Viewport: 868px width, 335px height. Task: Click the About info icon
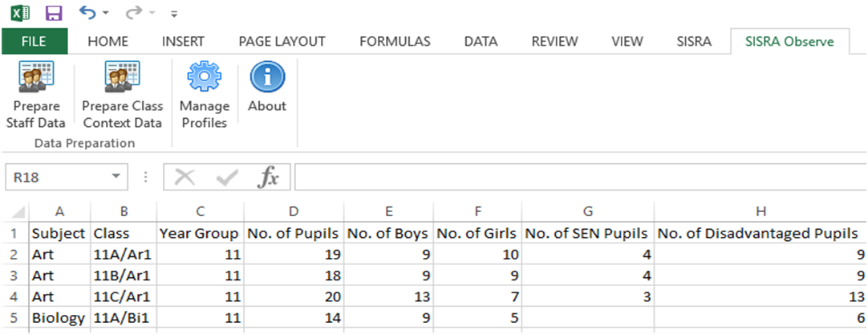tap(266, 78)
